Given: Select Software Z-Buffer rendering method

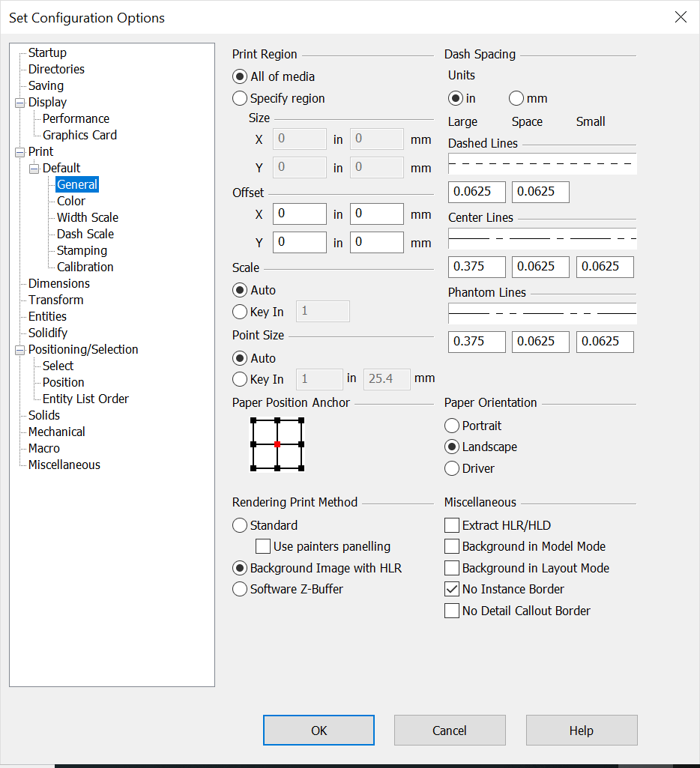Looking at the screenshot, I should coord(240,589).
